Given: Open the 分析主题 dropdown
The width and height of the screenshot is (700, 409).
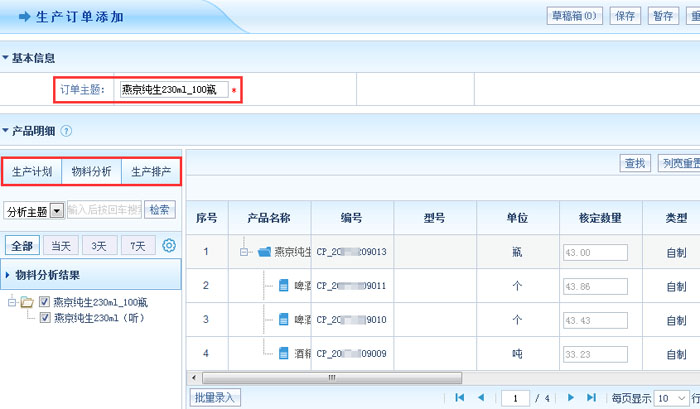Looking at the screenshot, I should (x=57, y=210).
